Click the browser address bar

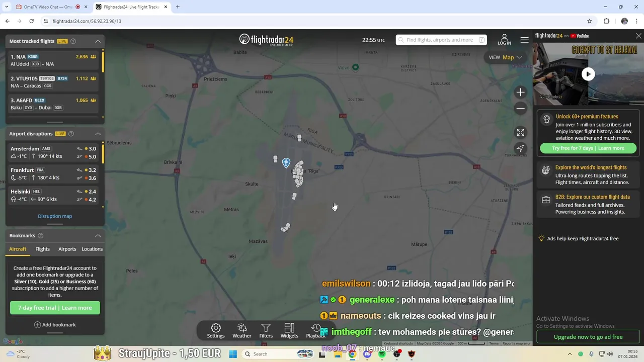coord(312,21)
